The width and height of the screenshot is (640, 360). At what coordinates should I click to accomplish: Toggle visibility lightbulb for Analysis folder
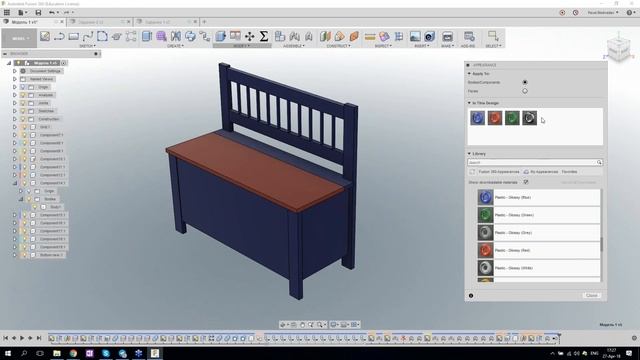(23, 95)
